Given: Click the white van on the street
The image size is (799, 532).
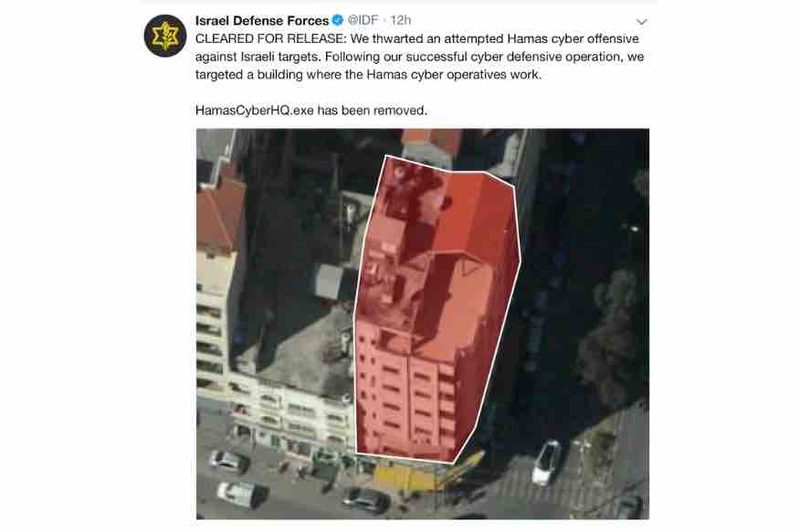Looking at the screenshot, I should pos(242,495).
